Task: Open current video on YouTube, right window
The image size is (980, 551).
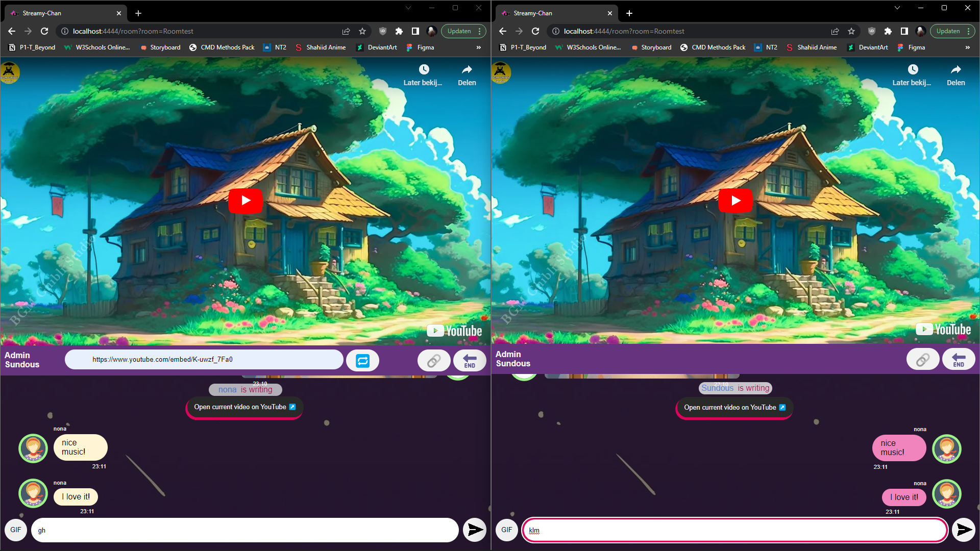Action: (x=734, y=408)
